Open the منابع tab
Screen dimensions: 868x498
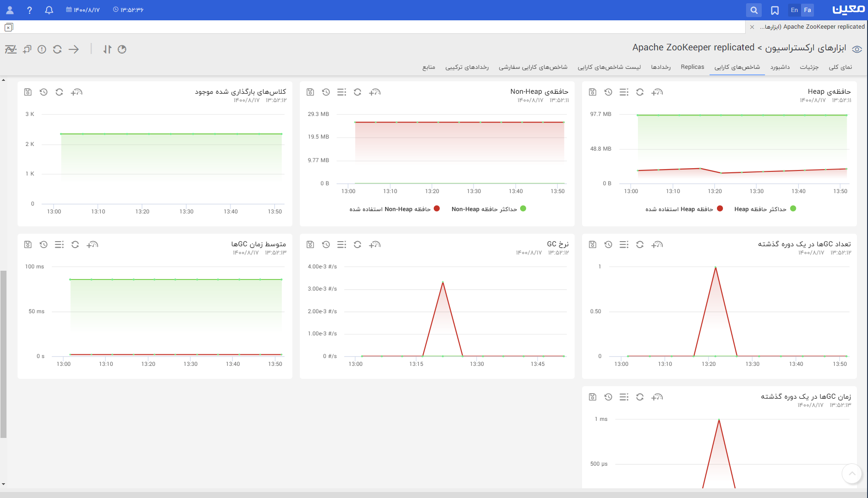tap(429, 67)
